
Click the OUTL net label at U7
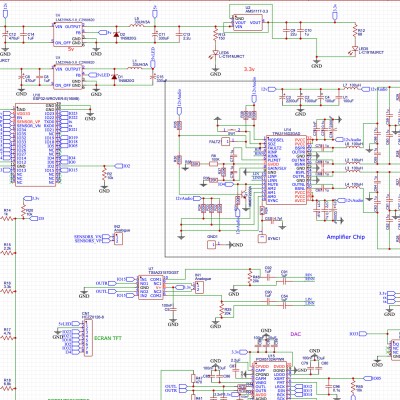tap(106, 291)
